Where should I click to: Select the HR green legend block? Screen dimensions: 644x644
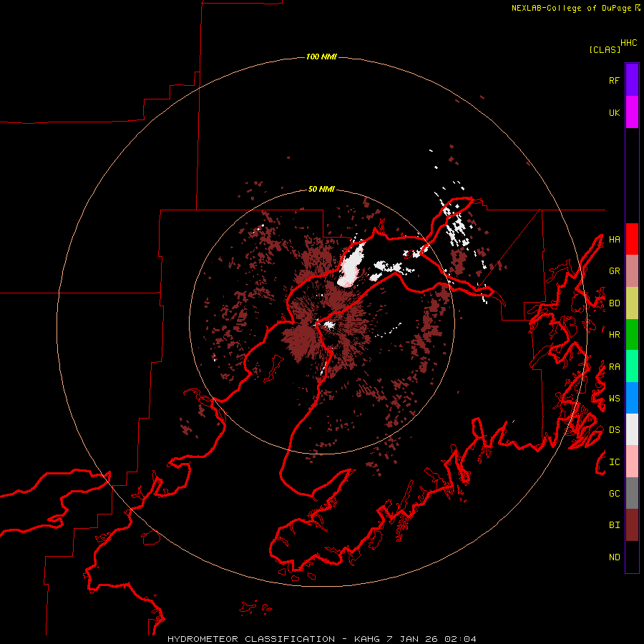coord(632,335)
